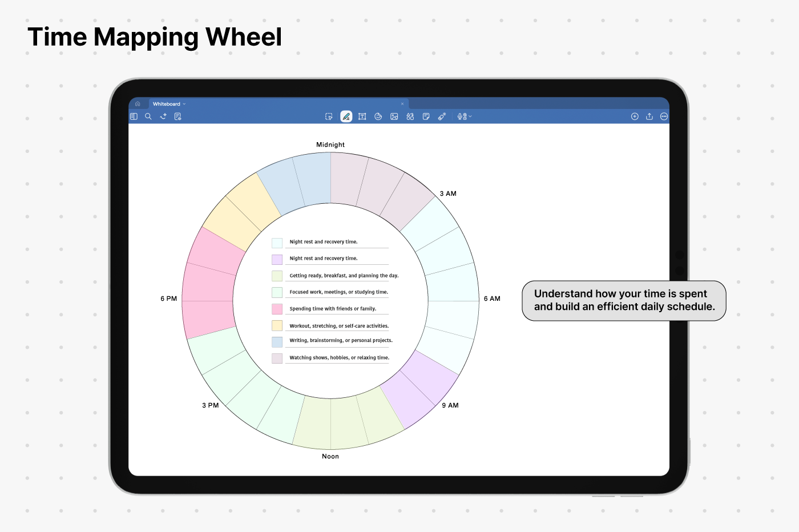Select the pen drawing tool
The width and height of the screenshot is (799, 532).
pos(346,116)
